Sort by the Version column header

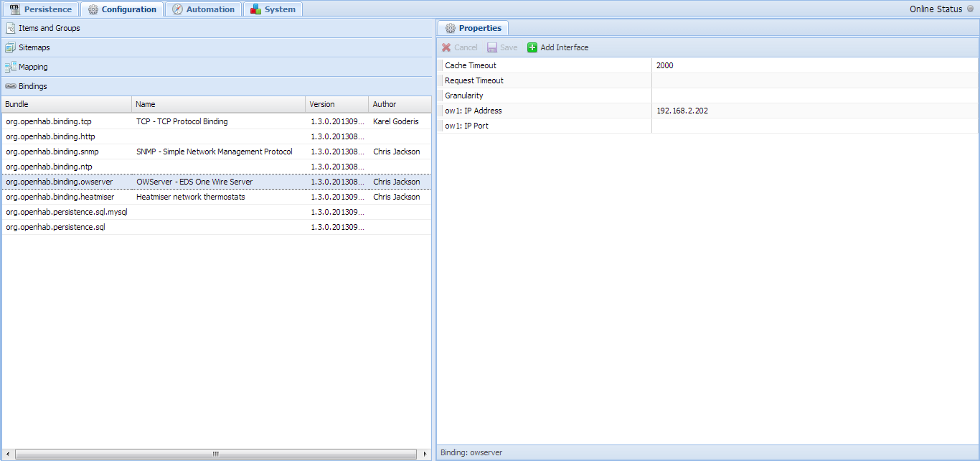[337, 104]
